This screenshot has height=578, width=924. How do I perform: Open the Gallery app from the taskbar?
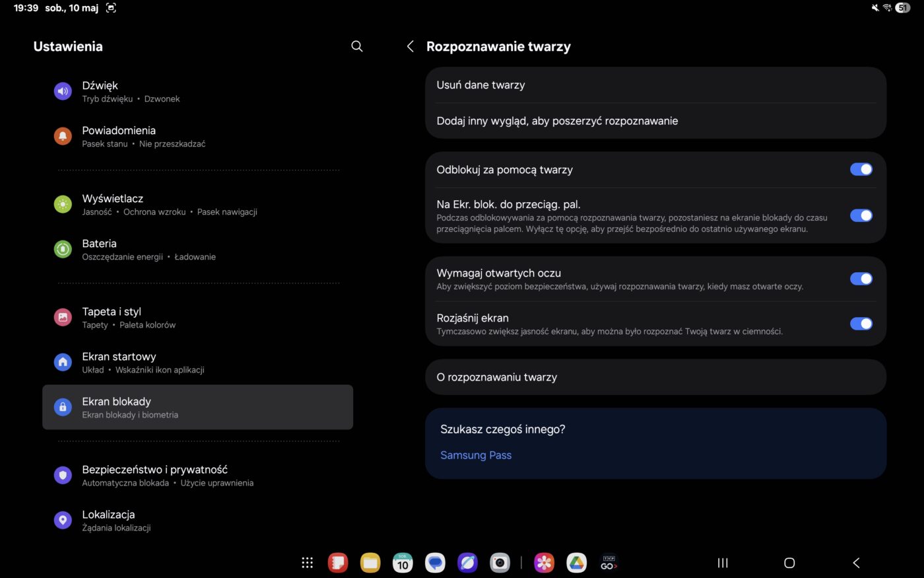544,563
